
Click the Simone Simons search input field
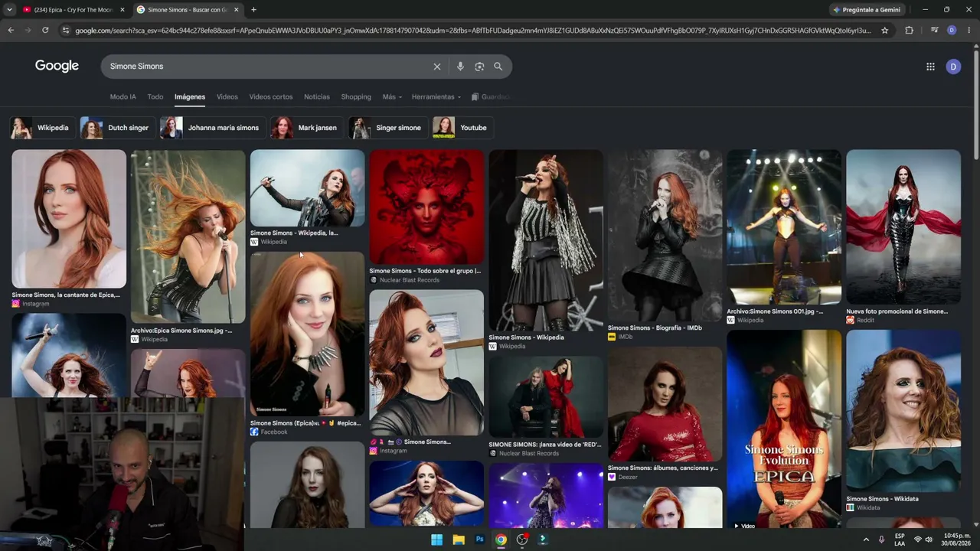point(268,67)
